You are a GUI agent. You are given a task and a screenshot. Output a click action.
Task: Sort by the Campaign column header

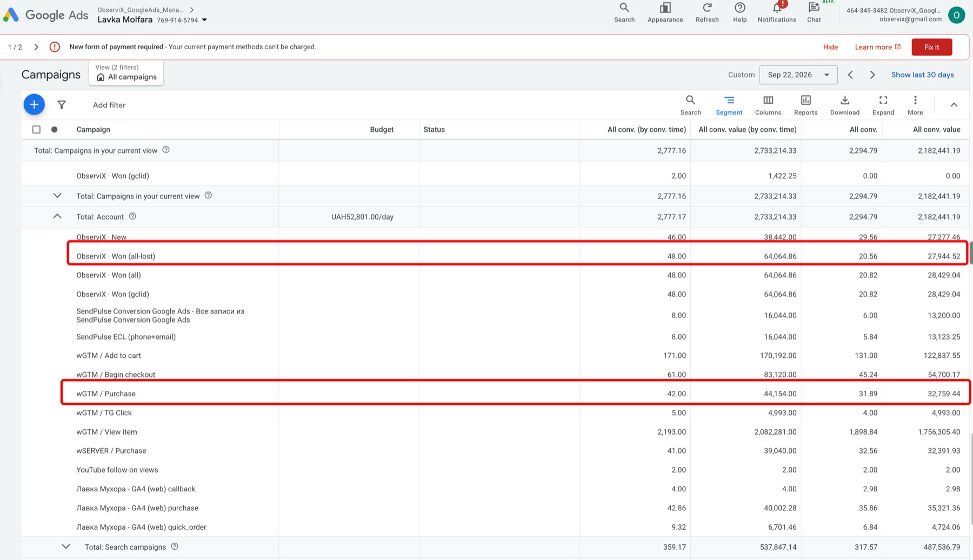tap(93, 129)
